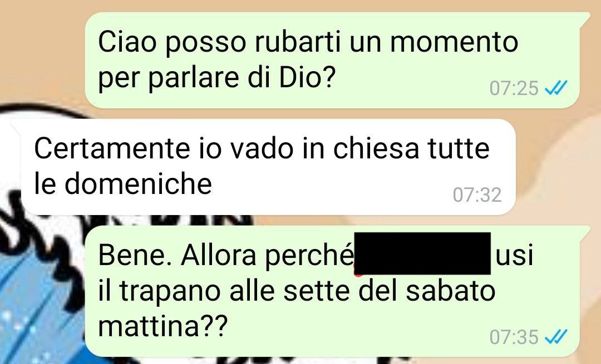The image size is (601, 364).
Task: Click the black redaction box
Action: tap(422, 253)
